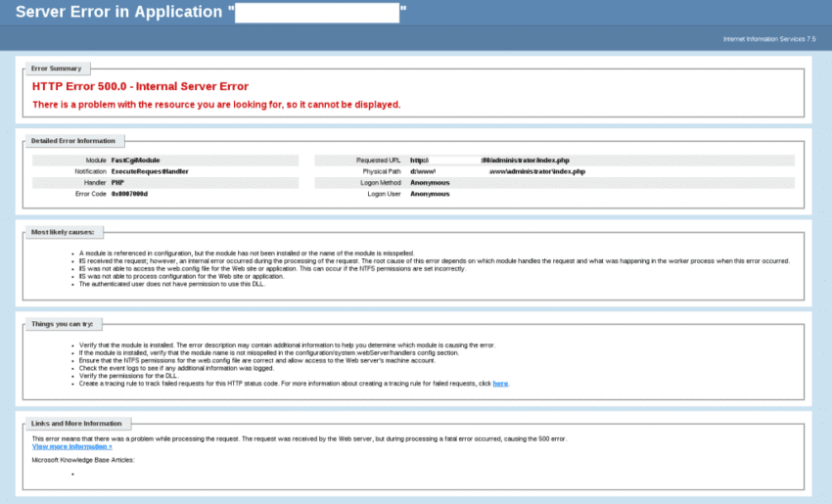Click the HTTP Error 500.0 heading

tap(140, 86)
